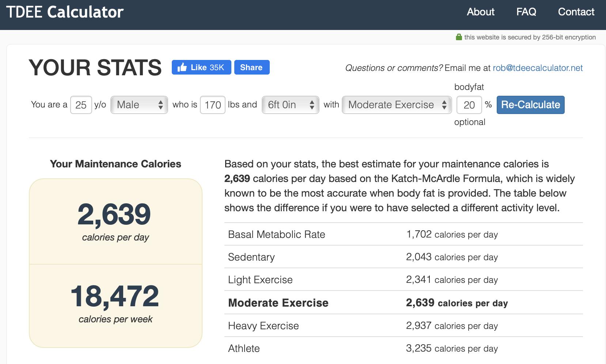Click the age input field
This screenshot has width=606, height=364.
coord(81,105)
